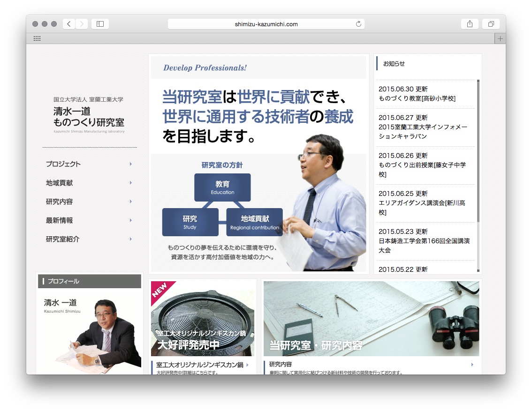Click the 清水一道 ものつくり研究室 site logo
This screenshot has width=532, height=412.
pyautogui.click(x=89, y=117)
